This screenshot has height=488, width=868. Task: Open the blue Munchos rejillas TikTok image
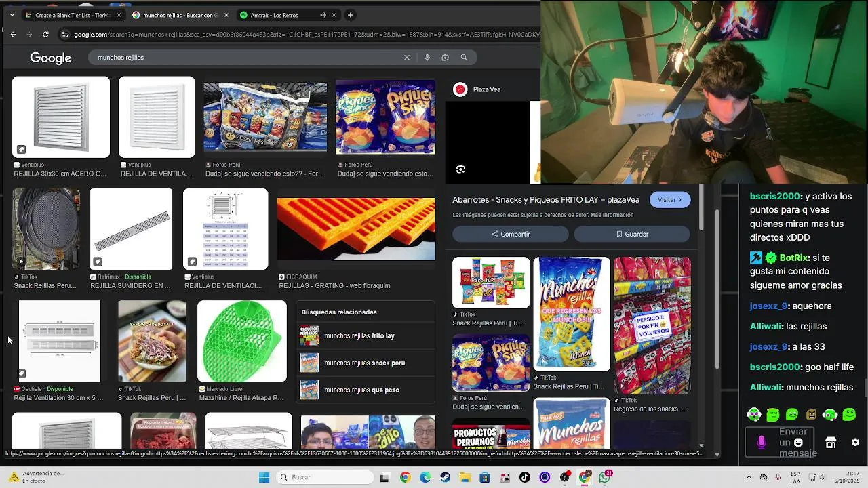pyautogui.click(x=572, y=313)
